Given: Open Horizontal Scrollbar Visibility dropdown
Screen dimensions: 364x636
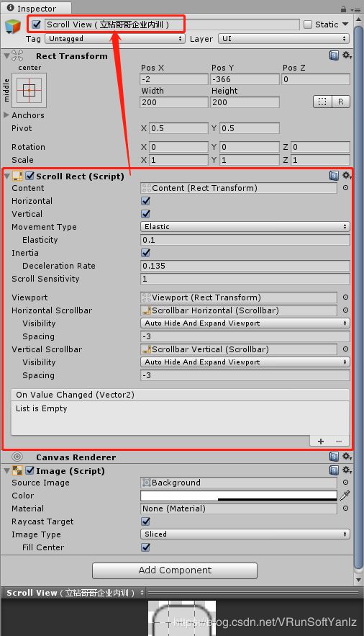Looking at the screenshot, I should 245,323.
